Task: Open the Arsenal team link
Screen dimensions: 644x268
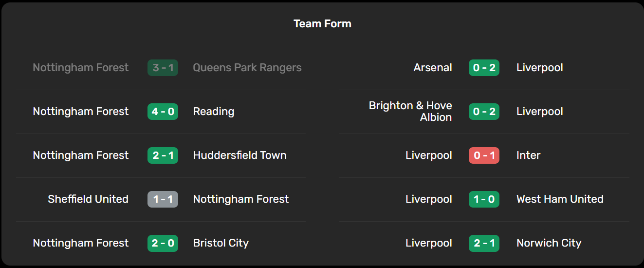Action: click(x=433, y=68)
